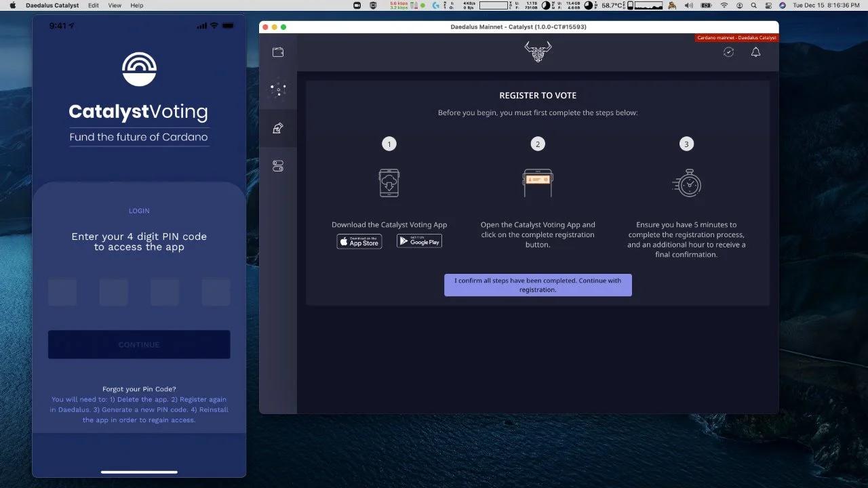This screenshot has width=868, height=488.
Task: Click the Catalyst bull logo at the top
Action: 538,50
